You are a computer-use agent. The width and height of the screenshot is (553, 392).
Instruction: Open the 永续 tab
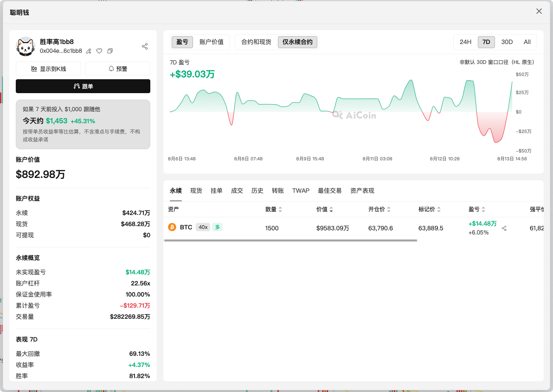(x=176, y=190)
